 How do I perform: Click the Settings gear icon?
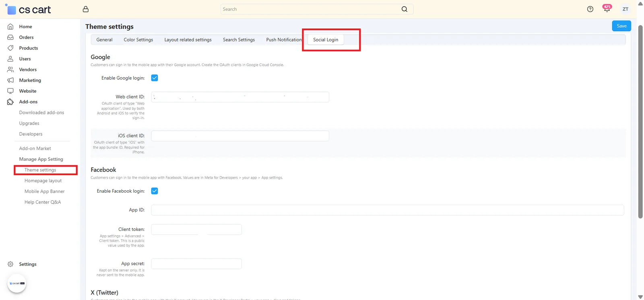(10, 264)
